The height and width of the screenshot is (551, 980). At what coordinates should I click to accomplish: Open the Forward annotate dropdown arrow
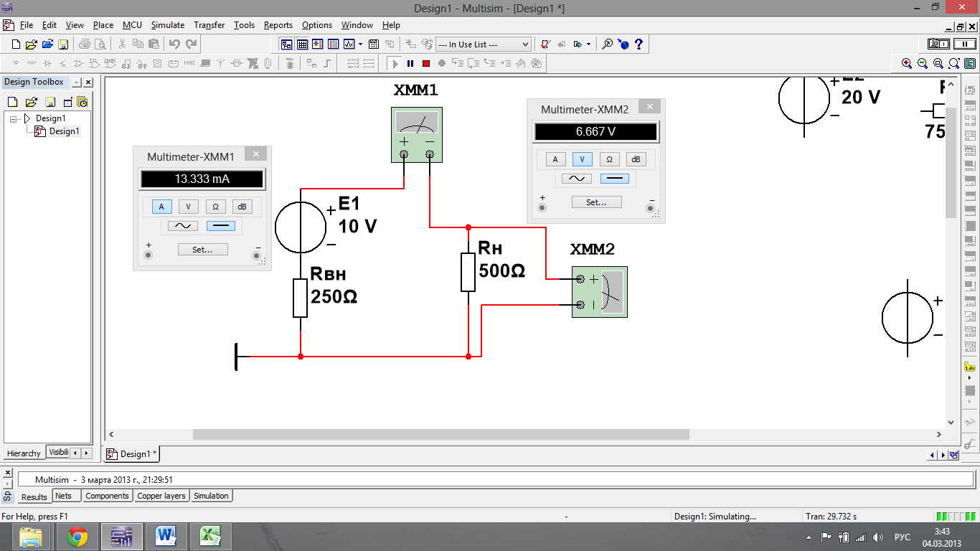589,44
